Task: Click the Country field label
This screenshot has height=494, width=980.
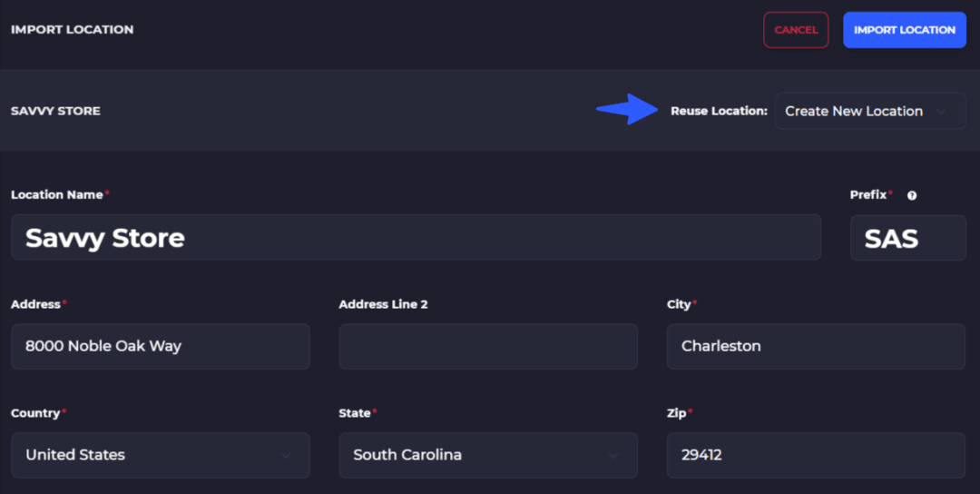Action: click(x=35, y=412)
